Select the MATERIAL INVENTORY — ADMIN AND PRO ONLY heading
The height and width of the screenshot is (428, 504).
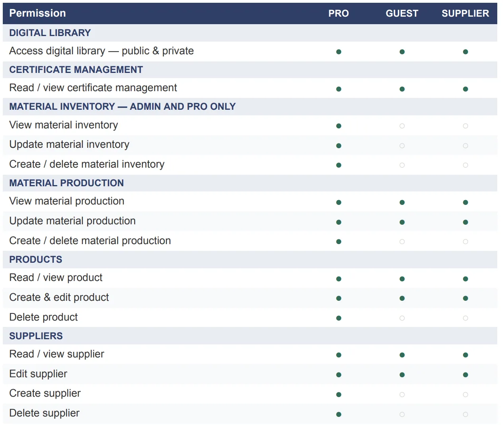[122, 107]
